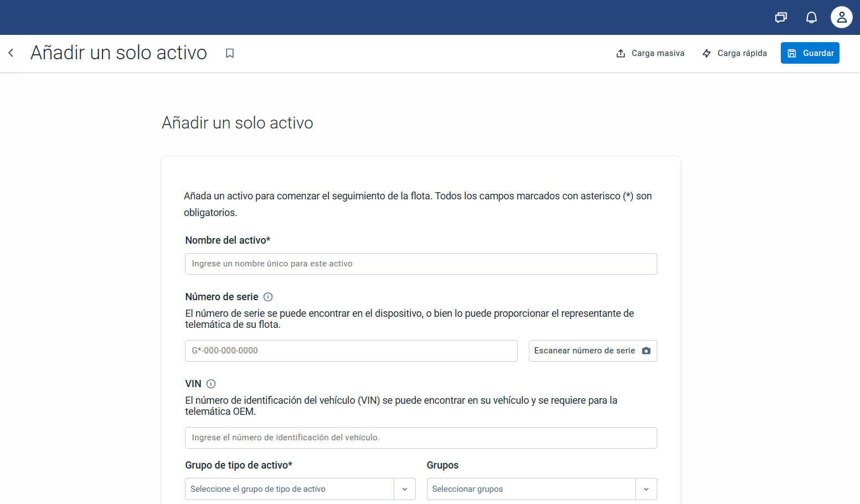The image size is (860, 504).
Task: Open the Seleccione el grupo de tipo combo box
Action: coord(289,489)
